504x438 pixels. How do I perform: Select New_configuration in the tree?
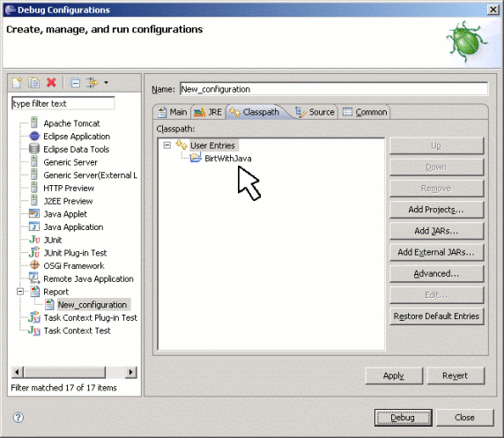tap(92, 305)
